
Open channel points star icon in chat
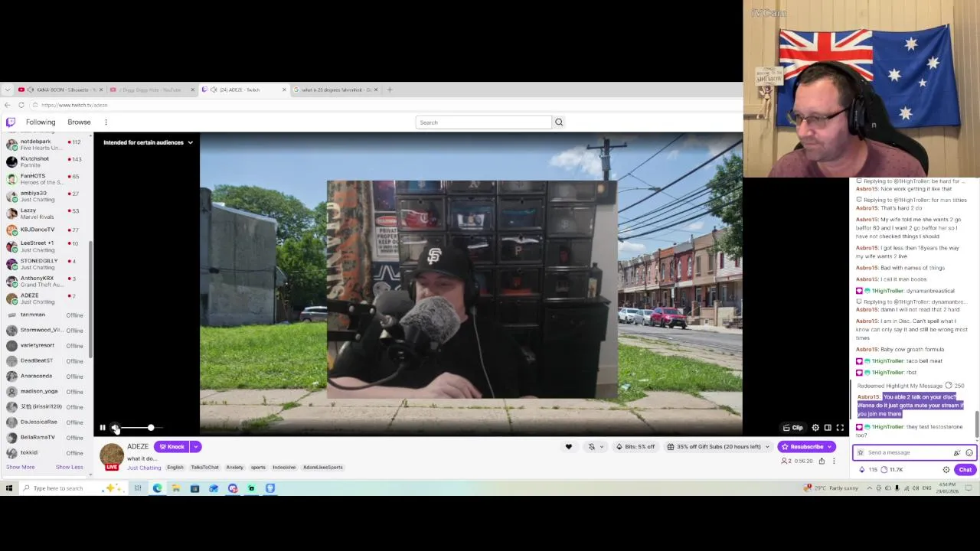pyautogui.click(x=861, y=452)
